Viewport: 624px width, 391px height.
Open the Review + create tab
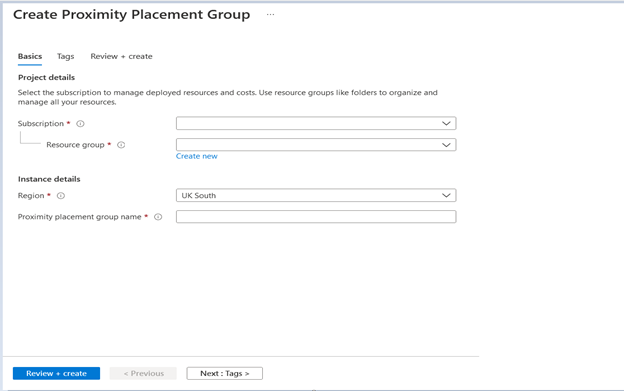coord(121,56)
